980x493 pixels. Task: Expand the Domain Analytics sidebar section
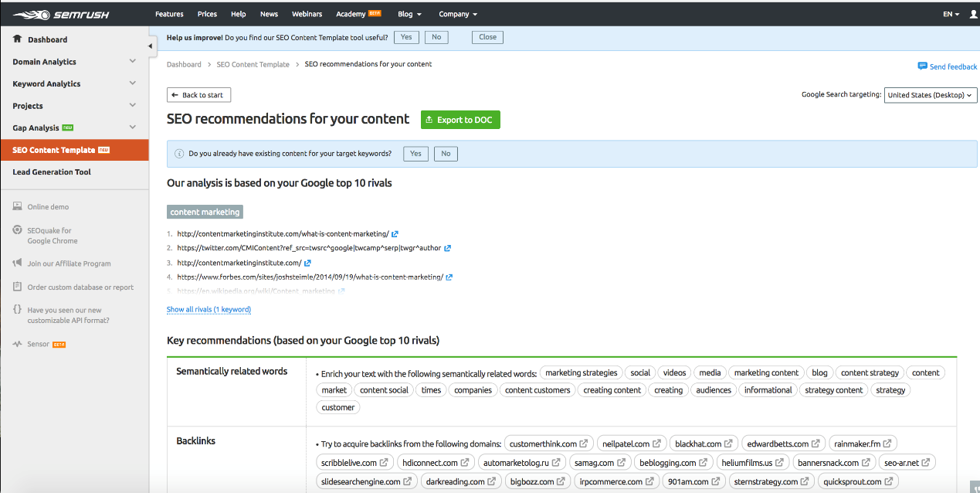[132, 62]
